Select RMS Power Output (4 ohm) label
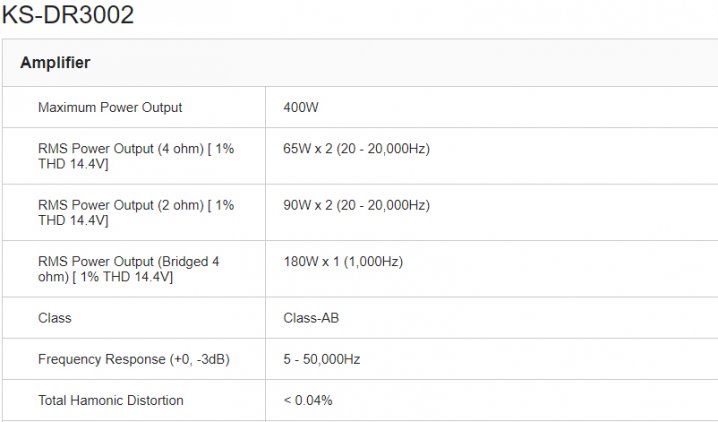The image size is (718, 422). [x=136, y=156]
